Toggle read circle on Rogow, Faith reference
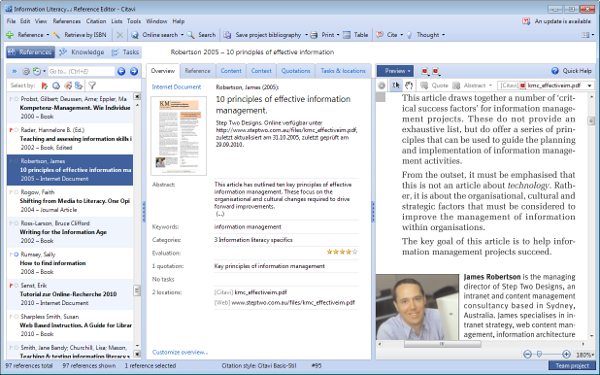Image resolution: width=600 pixels, height=375 pixels. 16,192
